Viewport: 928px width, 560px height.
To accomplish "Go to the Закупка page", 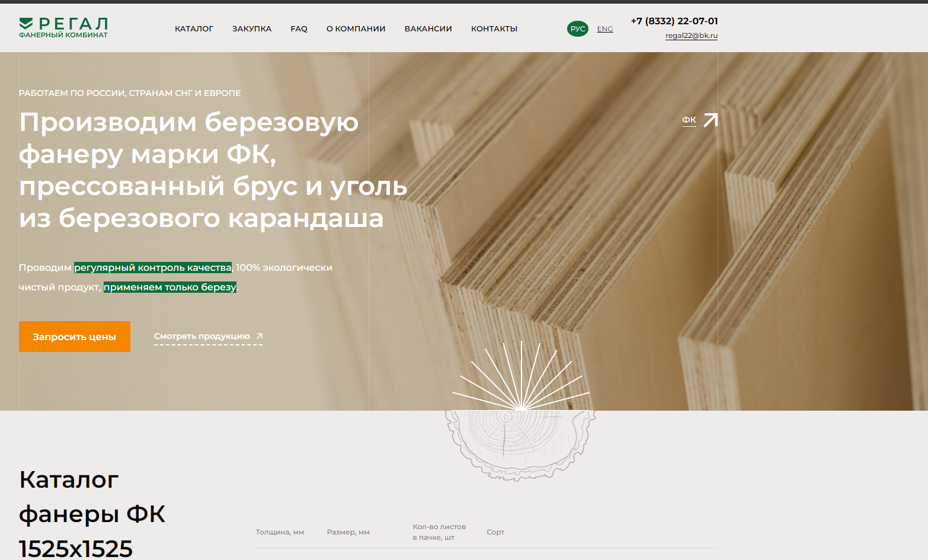I will [252, 29].
